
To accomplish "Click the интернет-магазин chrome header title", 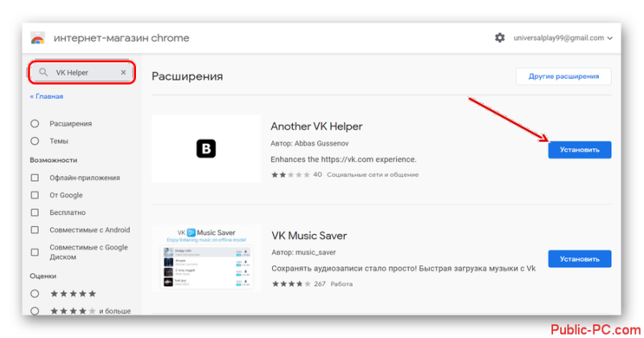I will (122, 38).
